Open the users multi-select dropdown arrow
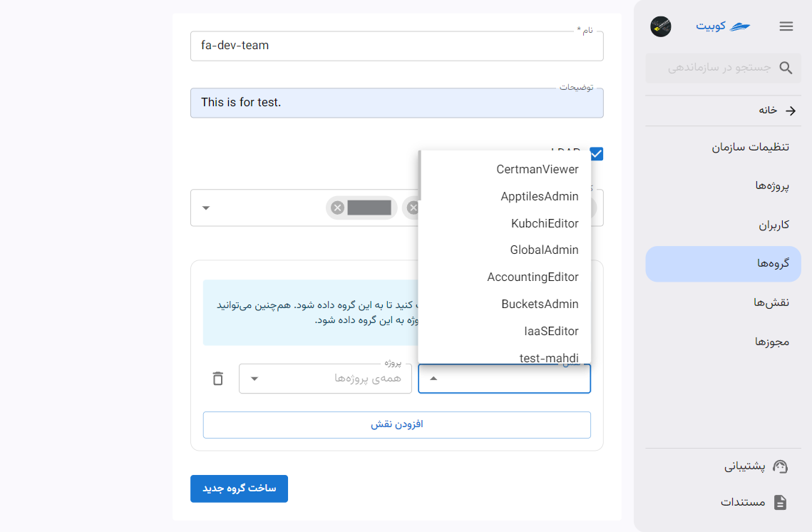The height and width of the screenshot is (532, 812). (x=205, y=208)
